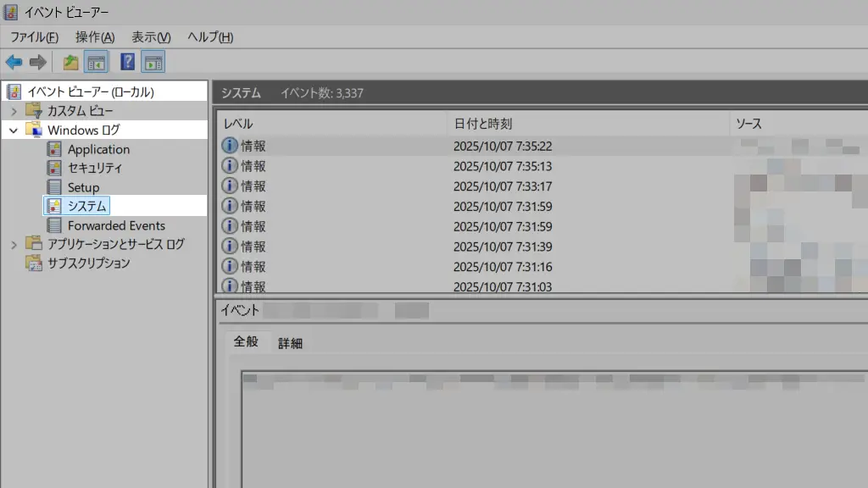Expand the カスタム ビュー node
Screen dimensions: 868x488
pos(14,111)
